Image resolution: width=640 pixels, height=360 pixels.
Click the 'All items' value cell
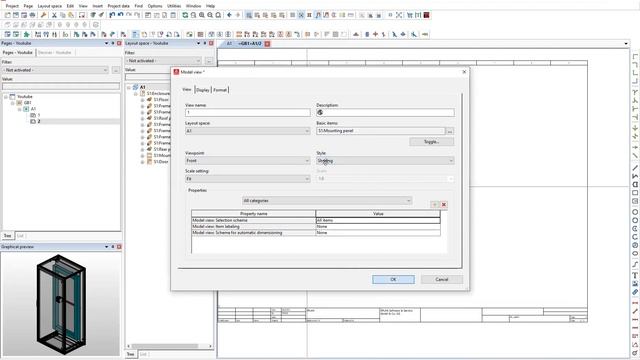click(x=378, y=220)
